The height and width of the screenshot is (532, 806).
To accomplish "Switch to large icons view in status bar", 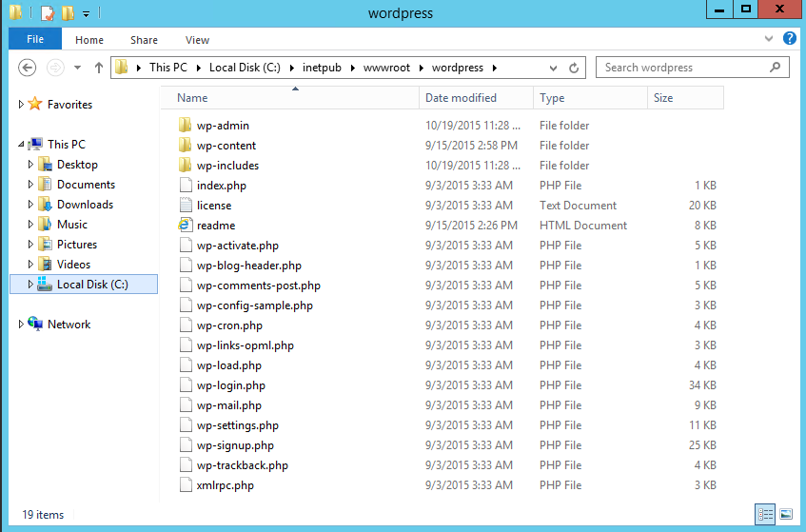I will (x=786, y=514).
